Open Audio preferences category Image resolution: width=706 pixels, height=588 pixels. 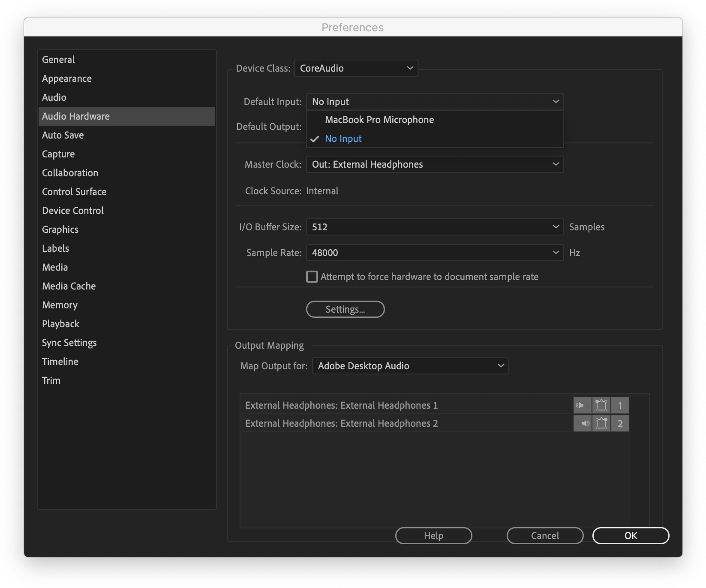tap(127, 97)
